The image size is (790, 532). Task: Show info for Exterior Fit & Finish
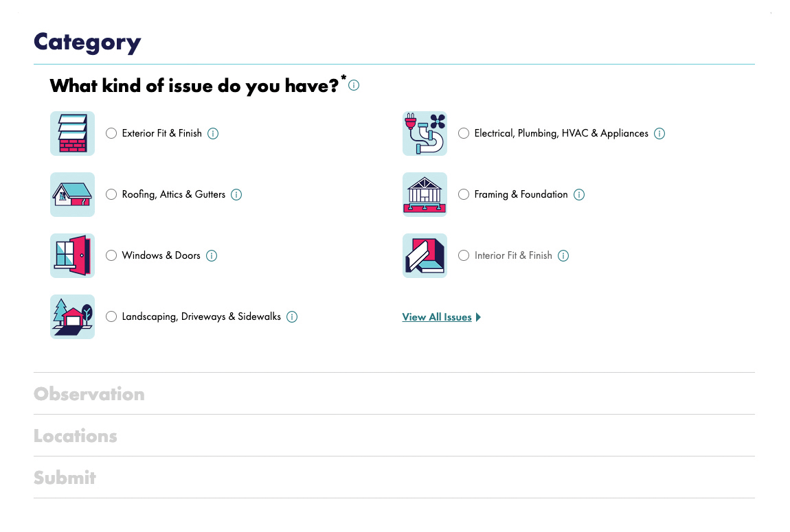[x=213, y=134]
